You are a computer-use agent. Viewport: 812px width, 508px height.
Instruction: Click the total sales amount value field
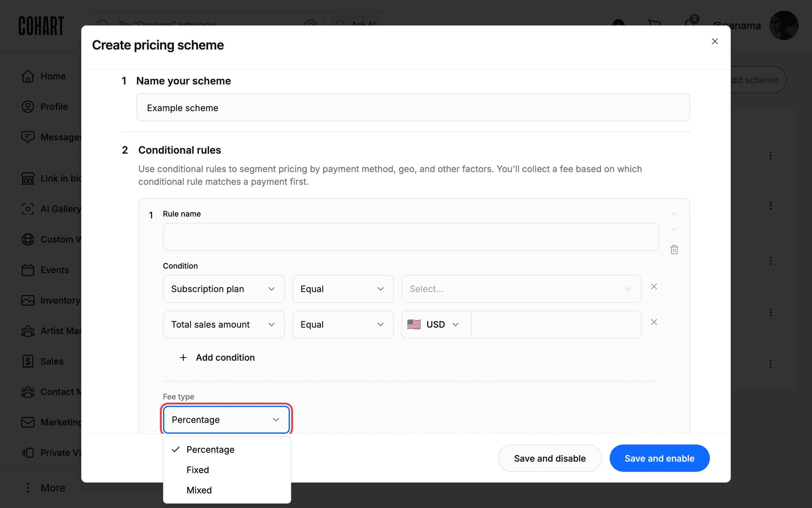[556, 324]
